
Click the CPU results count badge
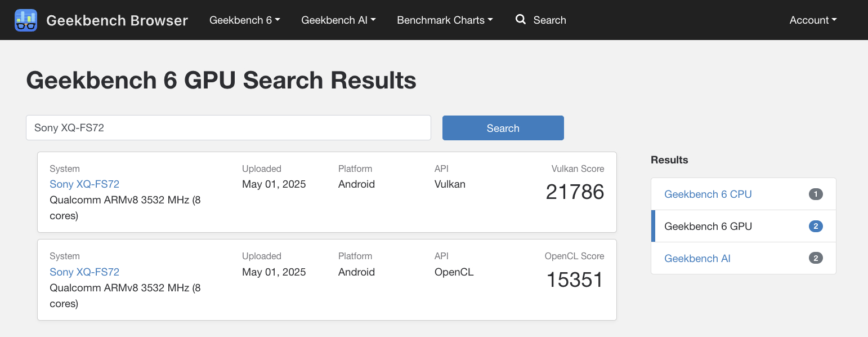(816, 194)
